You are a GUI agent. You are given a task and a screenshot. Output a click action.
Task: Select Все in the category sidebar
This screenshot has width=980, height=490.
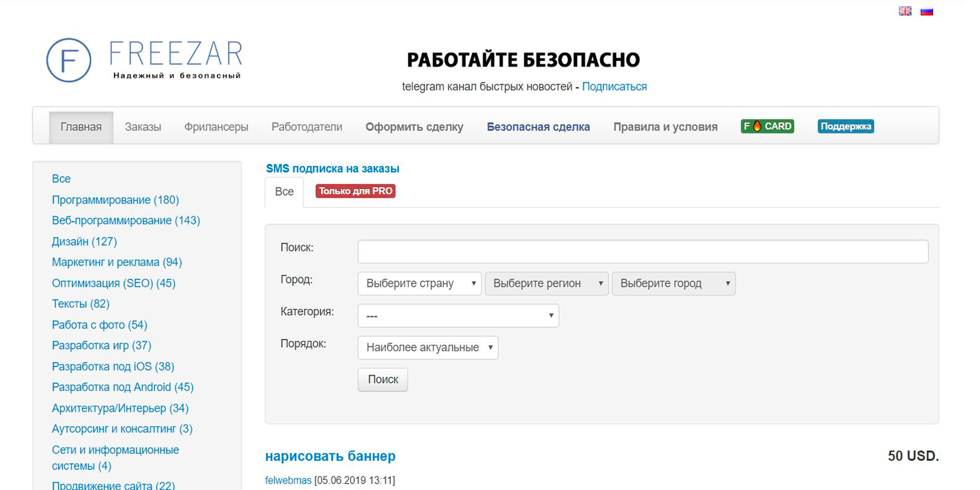pos(61,179)
